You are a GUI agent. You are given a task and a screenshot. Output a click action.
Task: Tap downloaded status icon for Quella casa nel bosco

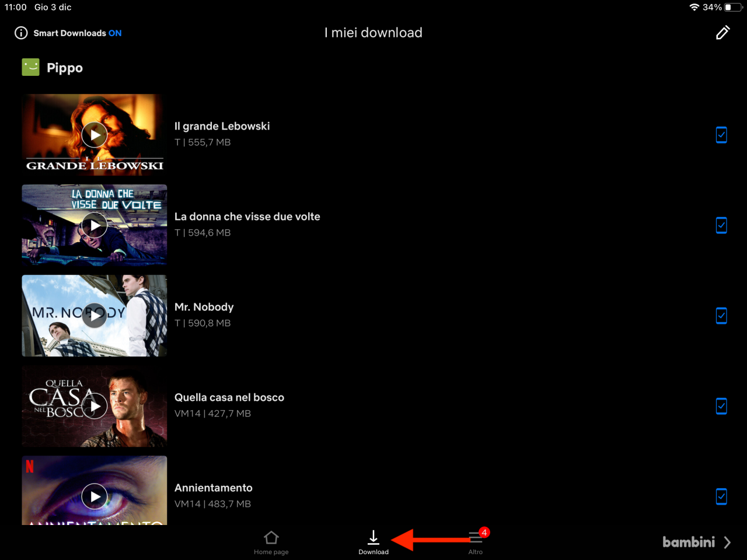point(721,406)
